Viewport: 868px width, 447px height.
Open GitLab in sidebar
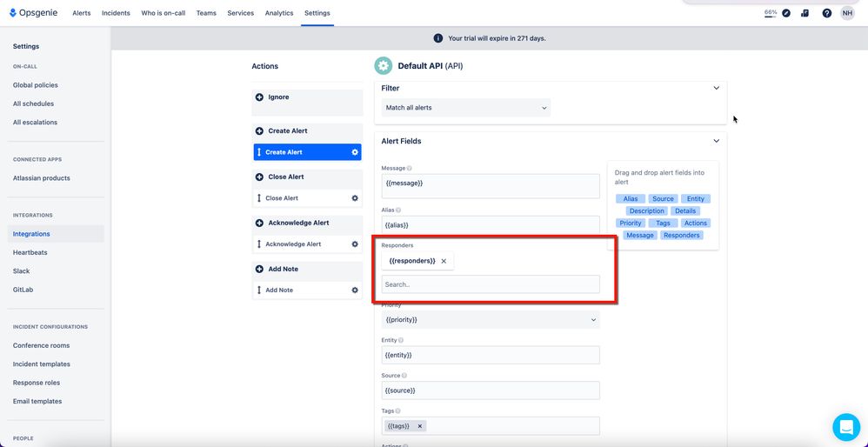coord(23,290)
